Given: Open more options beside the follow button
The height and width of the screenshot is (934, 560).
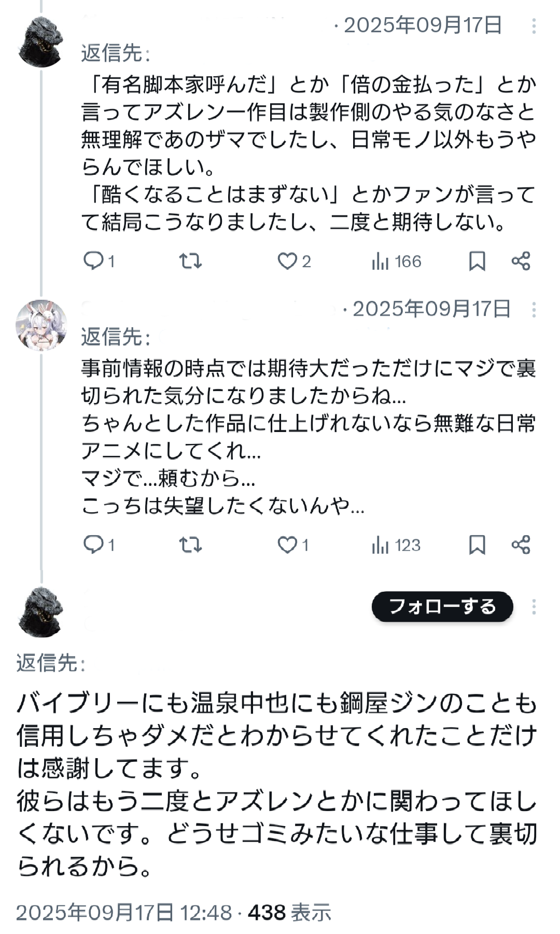Looking at the screenshot, I should pyautogui.click(x=534, y=607).
